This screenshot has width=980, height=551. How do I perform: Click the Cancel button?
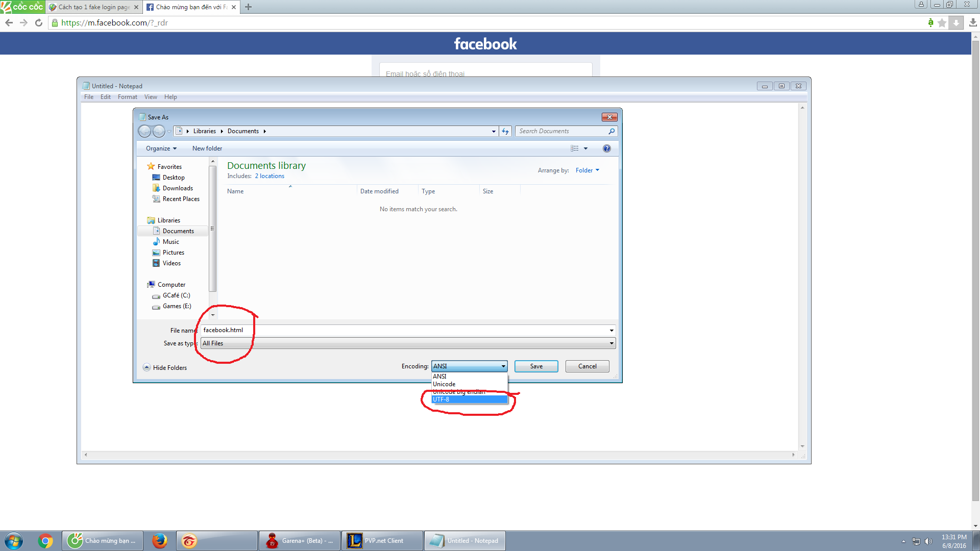(587, 366)
